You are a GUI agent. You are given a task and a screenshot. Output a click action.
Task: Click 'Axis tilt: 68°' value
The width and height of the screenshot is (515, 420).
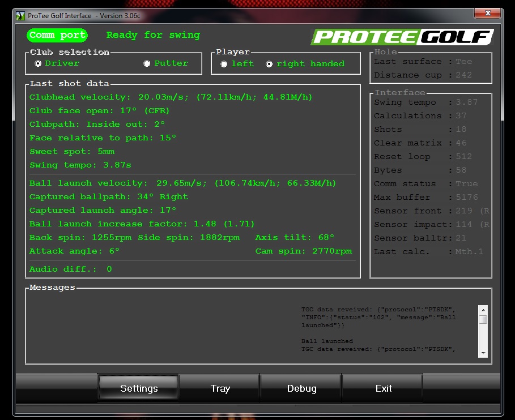pos(295,238)
